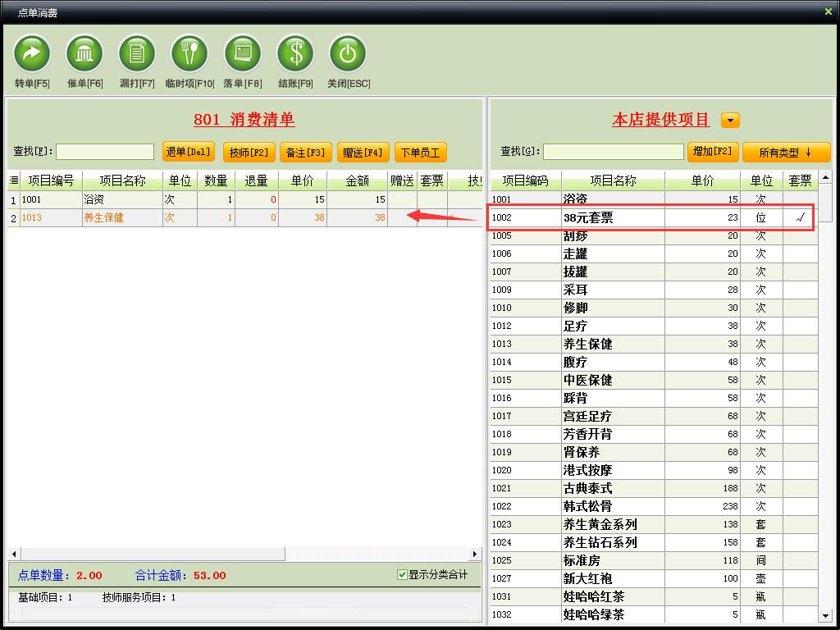Click the 落单[F8] place order icon
Viewport: 840px width, 630px height.
[x=242, y=53]
